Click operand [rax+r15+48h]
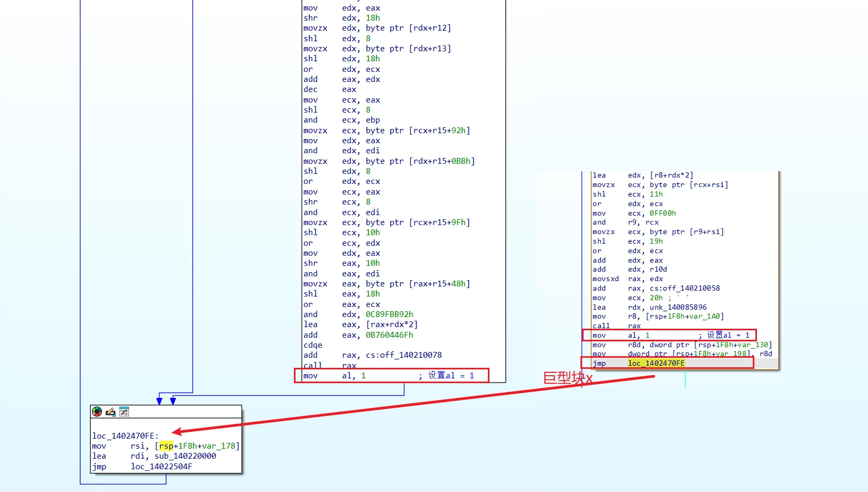868x492 pixels. (439, 284)
